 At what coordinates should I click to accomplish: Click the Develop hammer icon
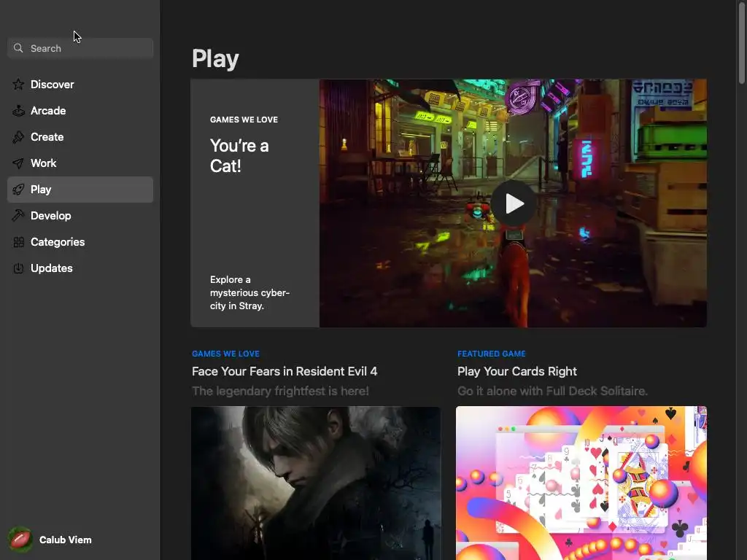(x=18, y=216)
